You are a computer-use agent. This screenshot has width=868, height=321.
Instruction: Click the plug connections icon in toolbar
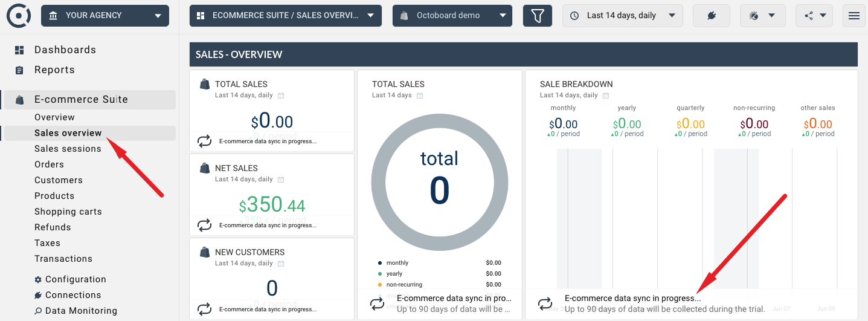pyautogui.click(x=712, y=15)
